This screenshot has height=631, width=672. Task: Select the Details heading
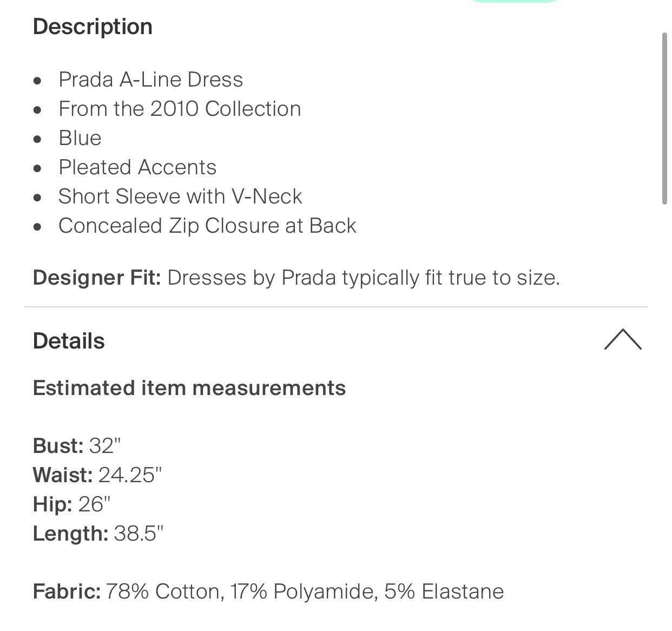pyautogui.click(x=68, y=341)
